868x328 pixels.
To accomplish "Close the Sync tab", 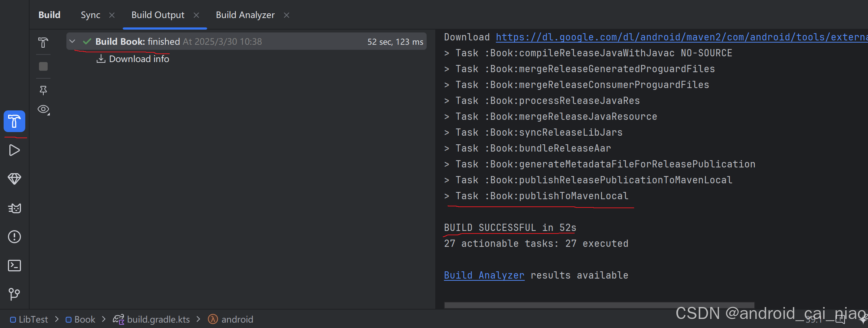I will [112, 15].
